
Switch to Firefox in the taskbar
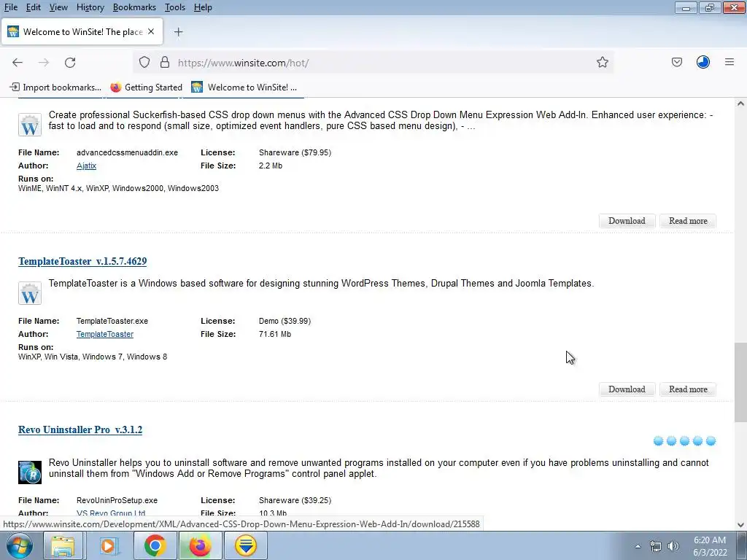tap(200, 545)
